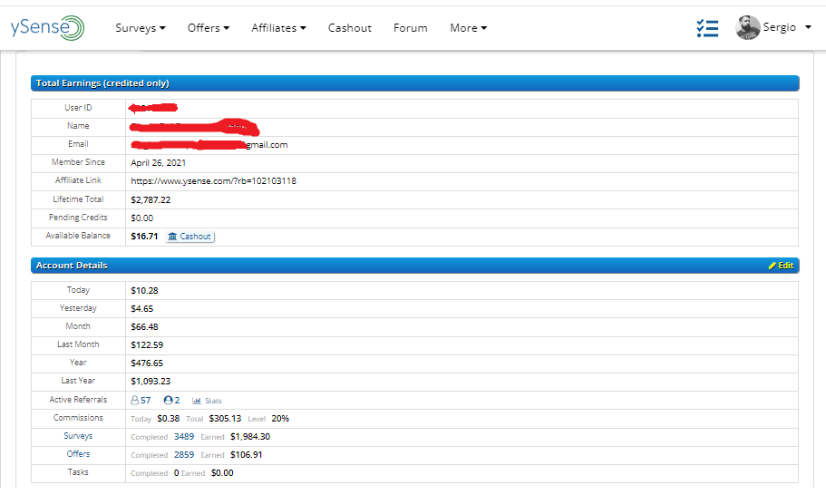The image size is (826, 504).
Task: Go to the Cashout page in navbar
Action: pyautogui.click(x=350, y=28)
